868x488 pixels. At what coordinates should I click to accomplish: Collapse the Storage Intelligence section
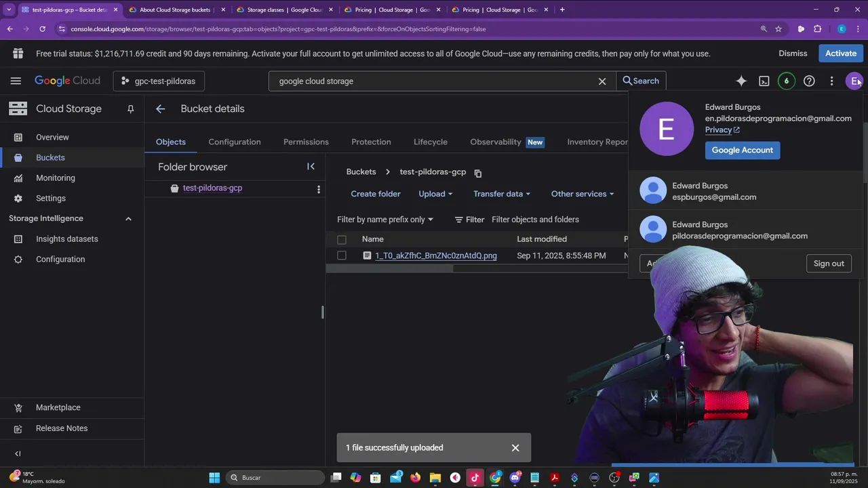(128, 218)
